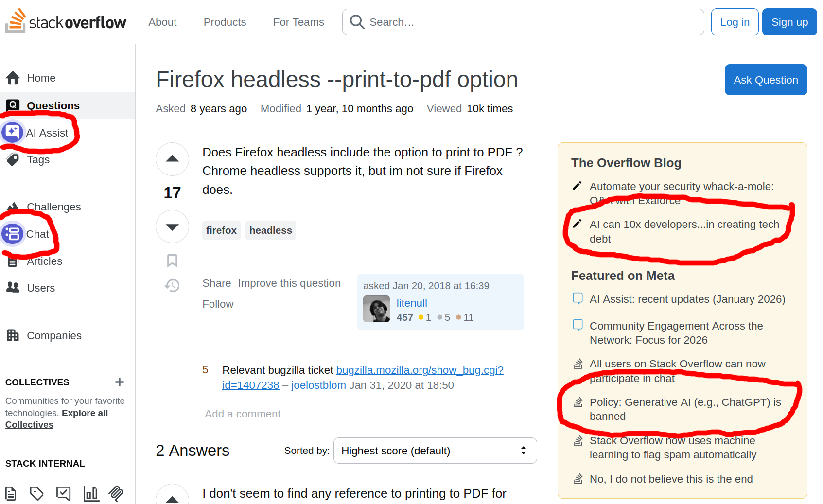Screen dimensions: 823x504
Task: Bookmark this question
Action: click(172, 261)
